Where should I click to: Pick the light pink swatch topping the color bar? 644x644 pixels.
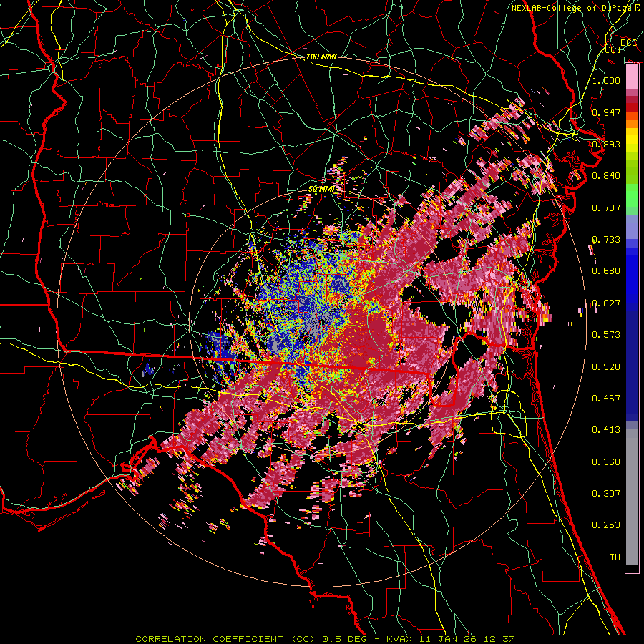pos(632,77)
